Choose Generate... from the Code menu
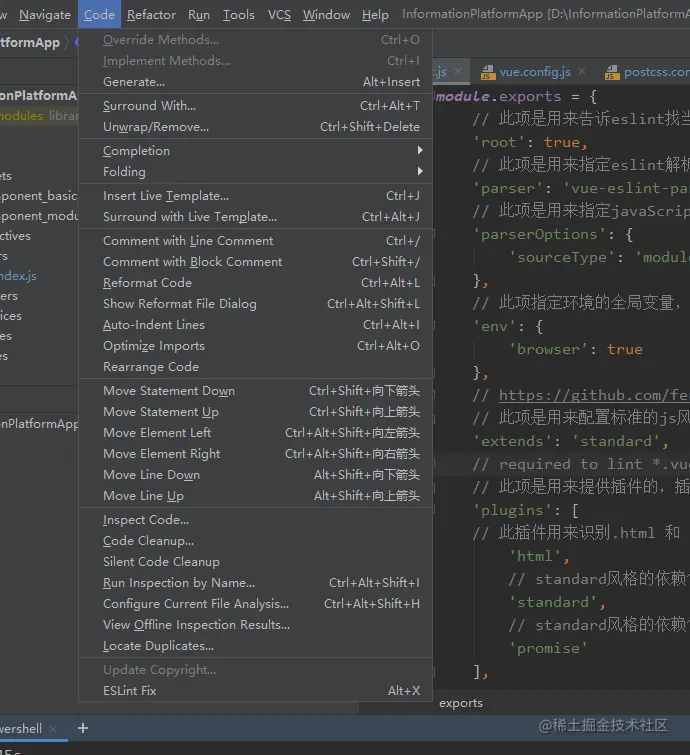The image size is (690, 755). [x=255, y=82]
